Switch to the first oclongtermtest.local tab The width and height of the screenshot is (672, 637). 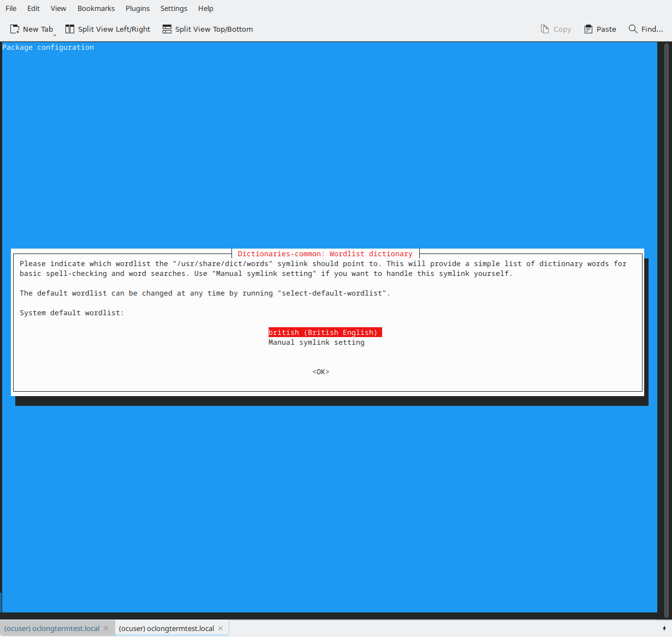(52, 628)
